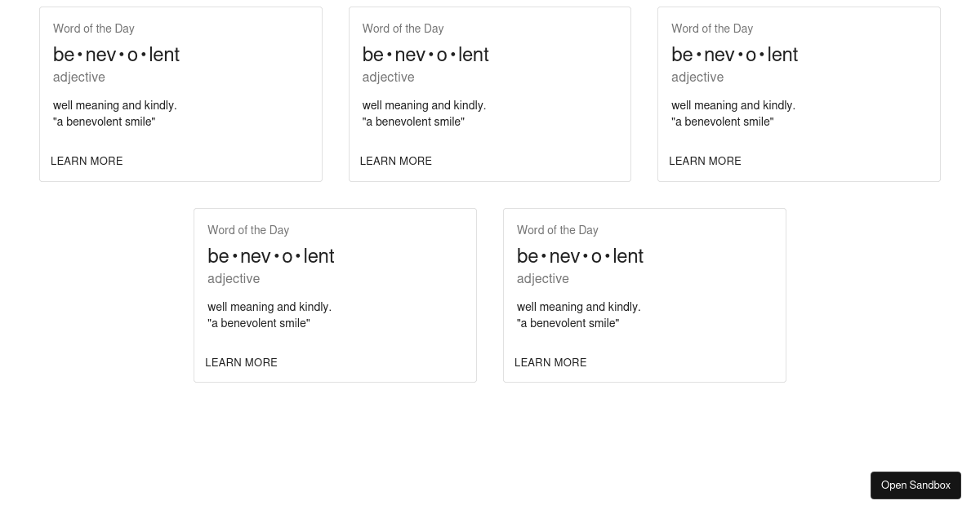Click 'Word of the Day' label in top-left card
The width and height of the screenshot is (980, 514).
pyautogui.click(x=94, y=29)
